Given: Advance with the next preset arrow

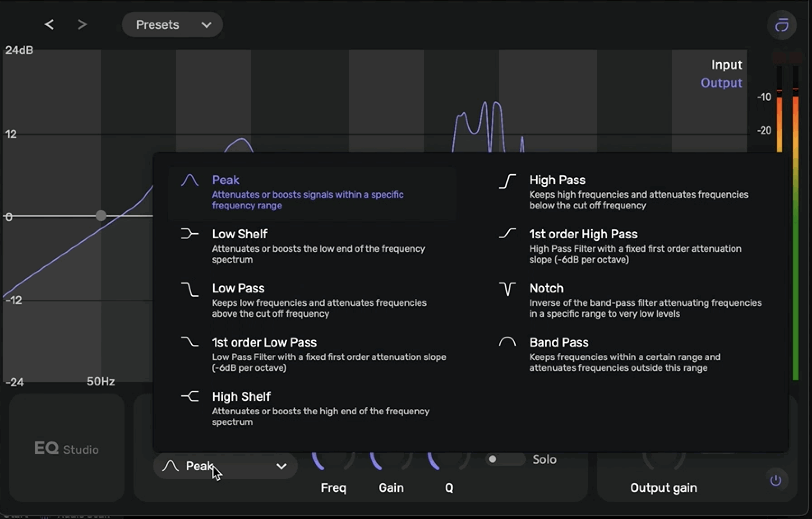Looking at the screenshot, I should pos(82,24).
